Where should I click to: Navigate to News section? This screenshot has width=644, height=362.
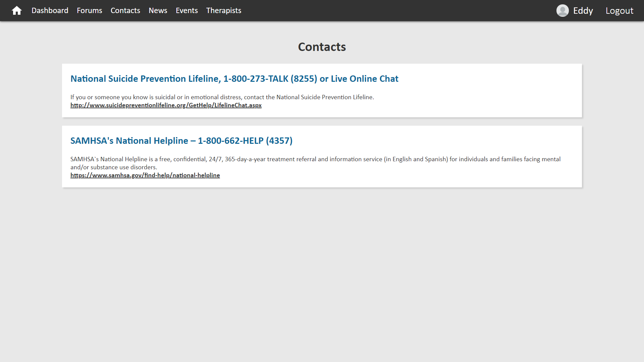click(x=158, y=11)
